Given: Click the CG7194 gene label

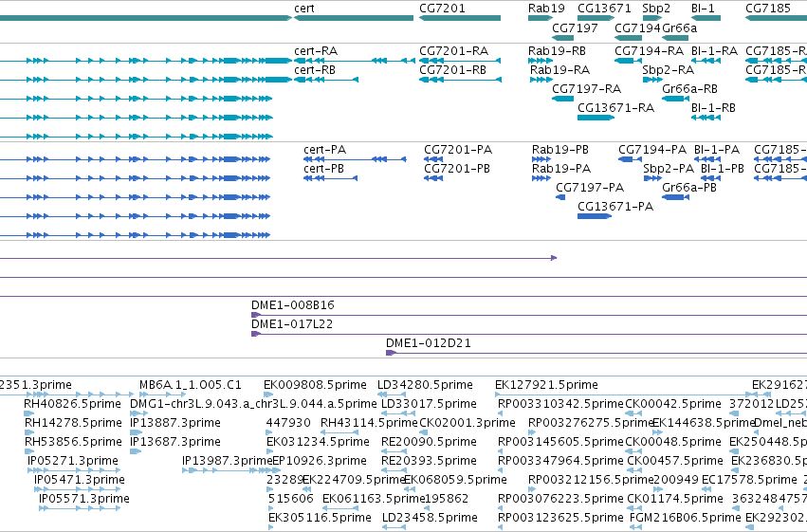Looking at the screenshot, I should click(637, 28).
